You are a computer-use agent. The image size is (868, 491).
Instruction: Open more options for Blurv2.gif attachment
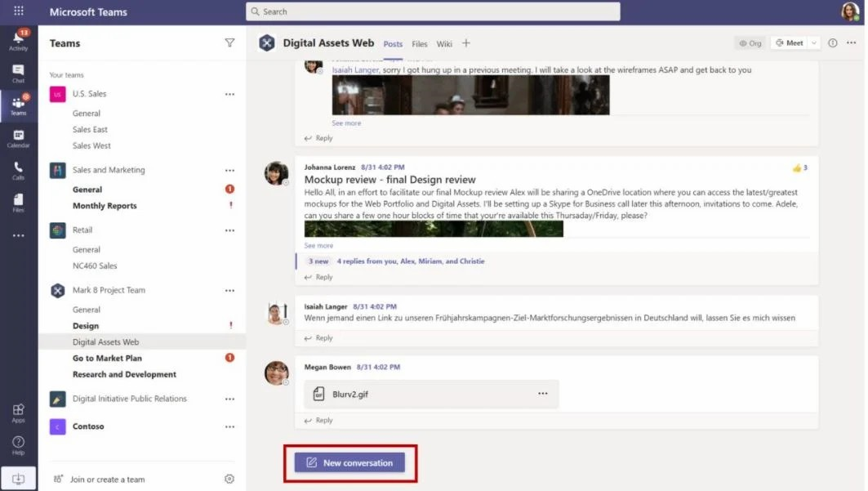[x=542, y=394]
